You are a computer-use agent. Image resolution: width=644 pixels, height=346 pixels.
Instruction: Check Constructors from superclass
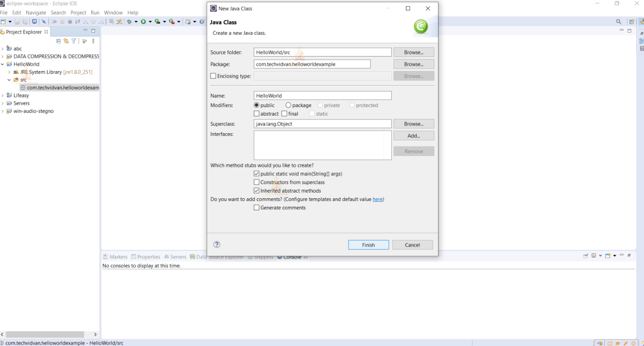coord(256,182)
